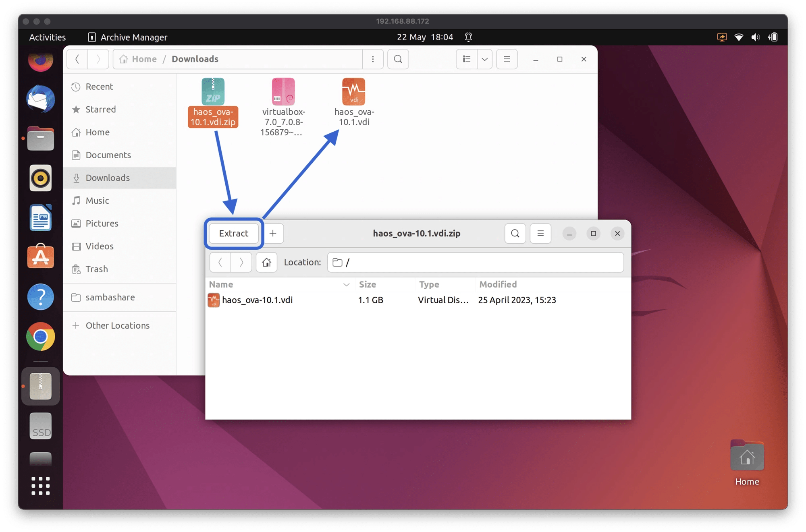The width and height of the screenshot is (806, 532).
Task: Toggle list view in the file manager
Action: (x=466, y=59)
